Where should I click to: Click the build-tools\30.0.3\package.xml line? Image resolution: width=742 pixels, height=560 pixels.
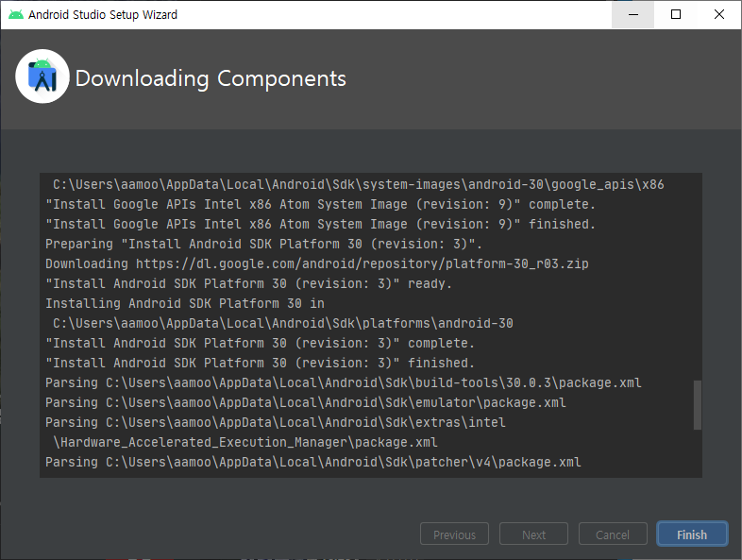pyautogui.click(x=344, y=382)
